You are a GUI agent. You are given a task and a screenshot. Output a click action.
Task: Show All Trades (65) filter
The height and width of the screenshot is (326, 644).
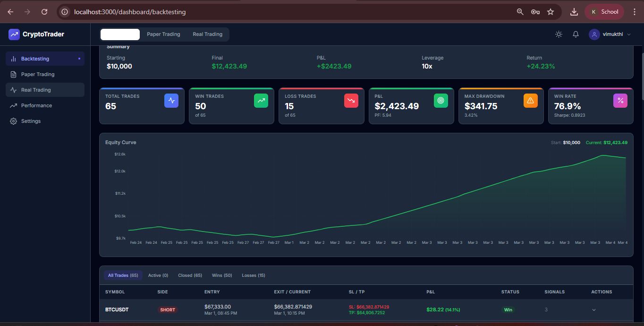click(123, 275)
